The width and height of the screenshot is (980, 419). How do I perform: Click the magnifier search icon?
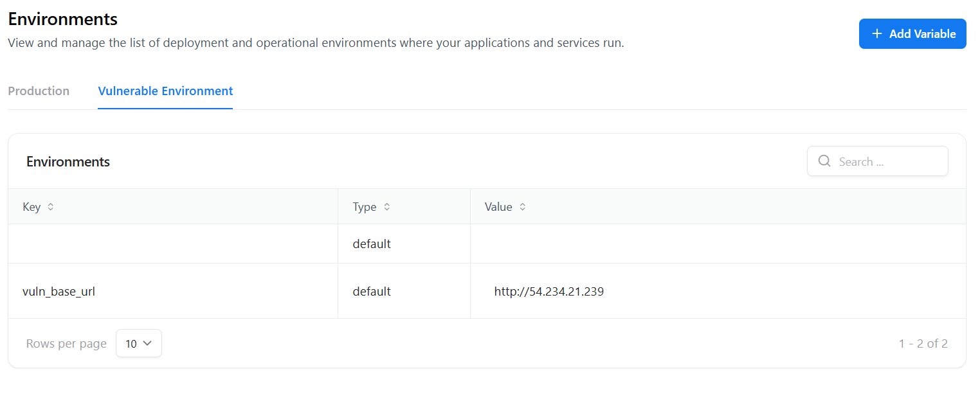click(824, 161)
